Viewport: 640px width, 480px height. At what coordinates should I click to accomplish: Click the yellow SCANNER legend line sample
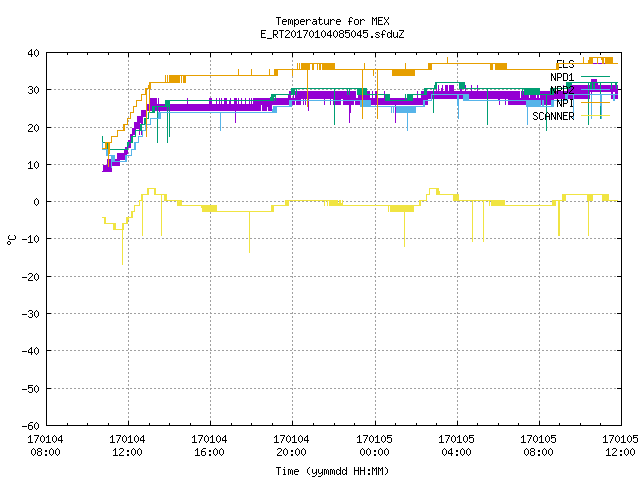[595, 116]
